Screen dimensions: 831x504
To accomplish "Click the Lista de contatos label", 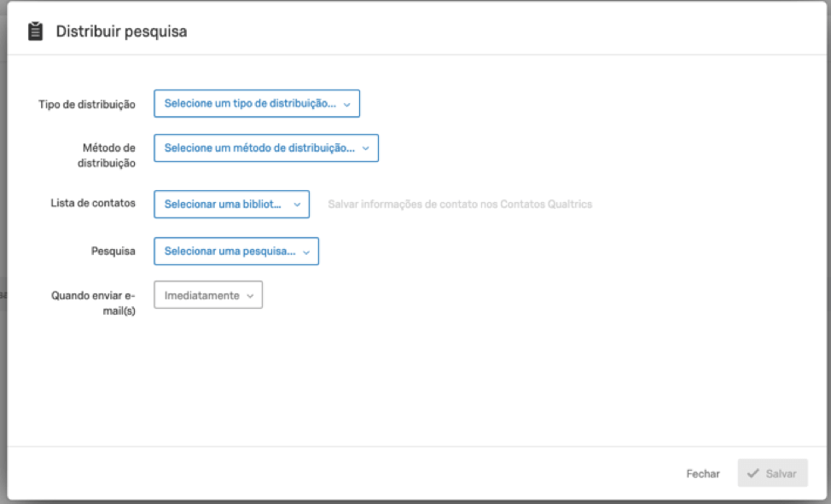I will (x=93, y=203).
